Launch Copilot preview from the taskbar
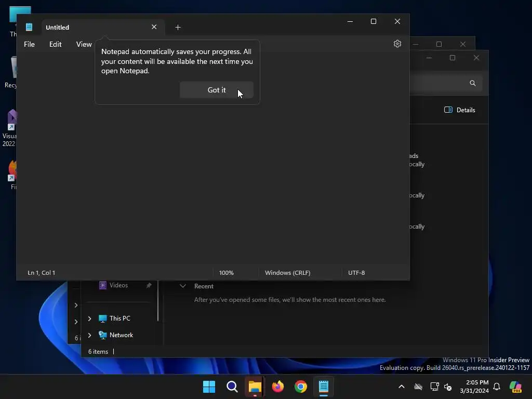 516,387
